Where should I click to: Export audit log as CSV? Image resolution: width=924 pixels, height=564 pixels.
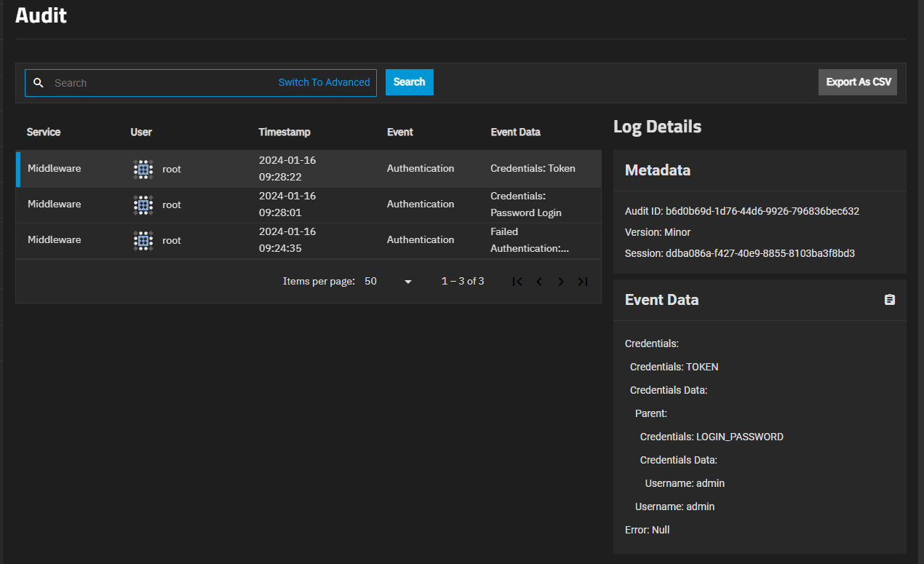click(x=858, y=82)
